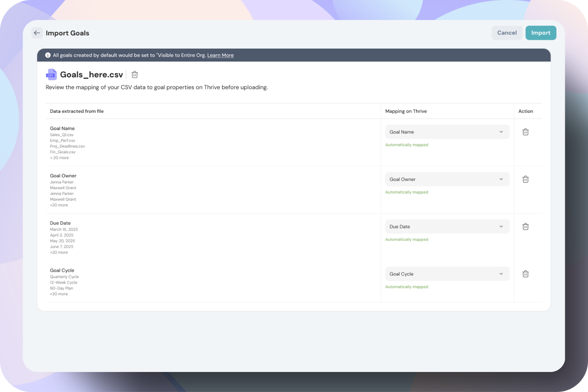Click +20 more under Goal Owner
The width and height of the screenshot is (588, 392).
(x=59, y=205)
